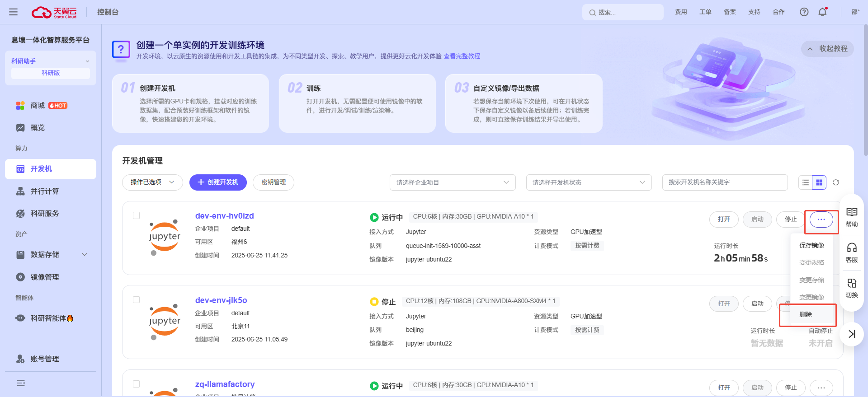Click the Jupyter logo of dev-env-hv0izd
This screenshot has width=868, height=397.
165,238
